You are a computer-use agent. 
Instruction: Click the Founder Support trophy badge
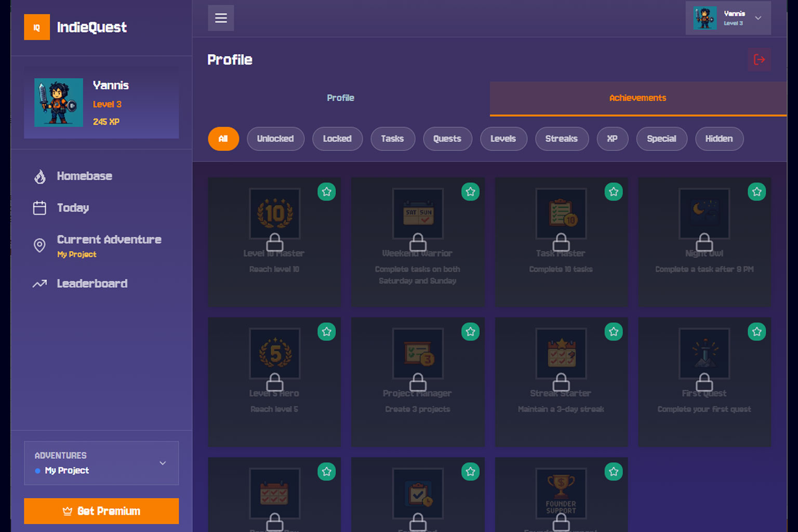[561, 493]
